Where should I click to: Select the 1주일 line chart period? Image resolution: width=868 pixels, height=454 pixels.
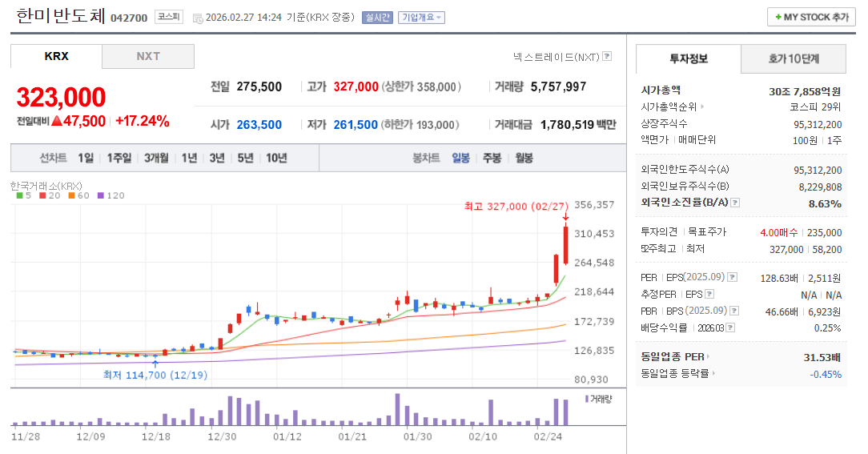(119, 159)
